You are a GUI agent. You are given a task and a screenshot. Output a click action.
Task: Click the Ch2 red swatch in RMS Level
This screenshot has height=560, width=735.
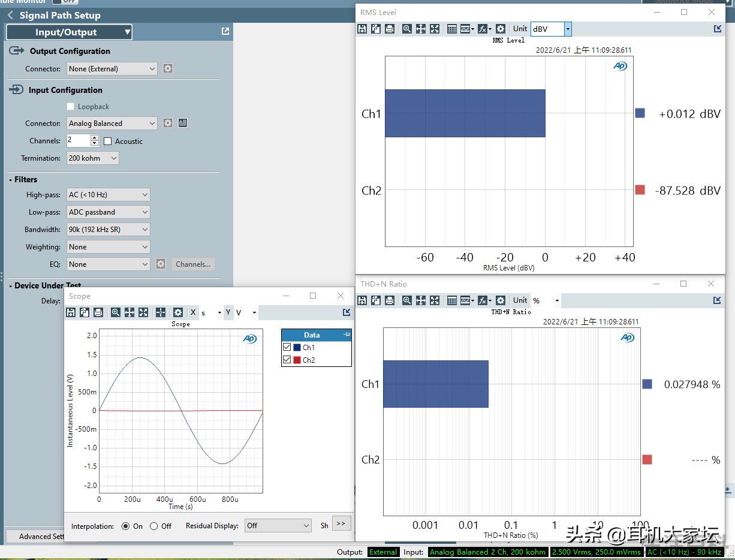coord(640,190)
